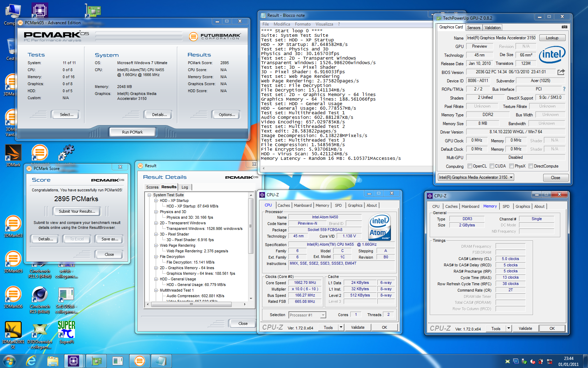Viewport: 588px width, 368px height.
Task: Click Run PCMark button
Action: pyautogui.click(x=132, y=132)
